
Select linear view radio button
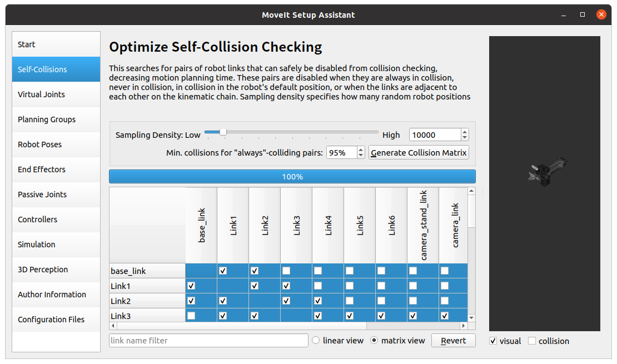click(x=316, y=341)
